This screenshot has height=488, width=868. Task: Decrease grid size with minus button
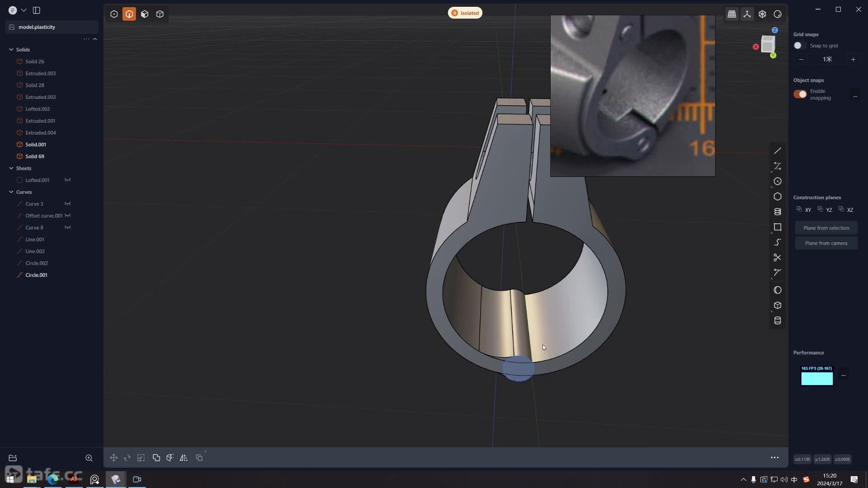pyautogui.click(x=802, y=59)
